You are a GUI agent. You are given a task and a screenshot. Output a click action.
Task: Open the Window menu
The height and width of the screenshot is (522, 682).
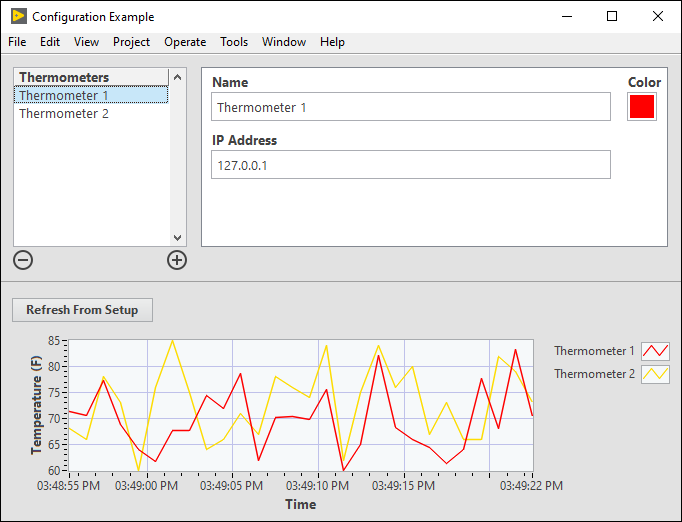point(284,42)
